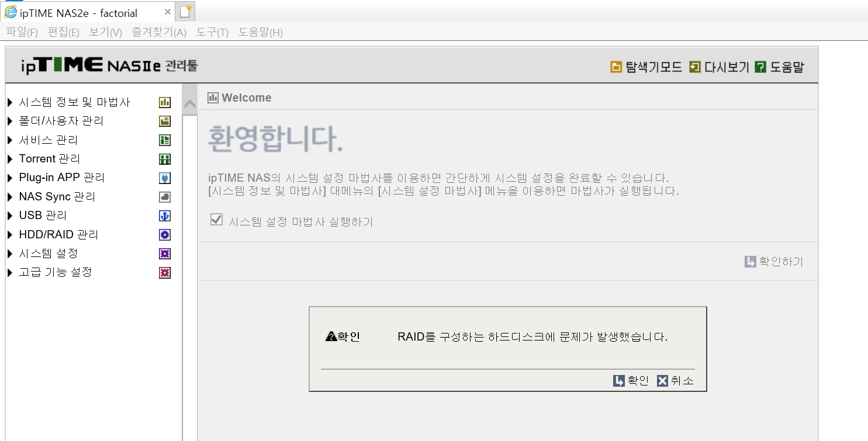
Task: Open USB 관리 menu label
Action: (x=43, y=216)
